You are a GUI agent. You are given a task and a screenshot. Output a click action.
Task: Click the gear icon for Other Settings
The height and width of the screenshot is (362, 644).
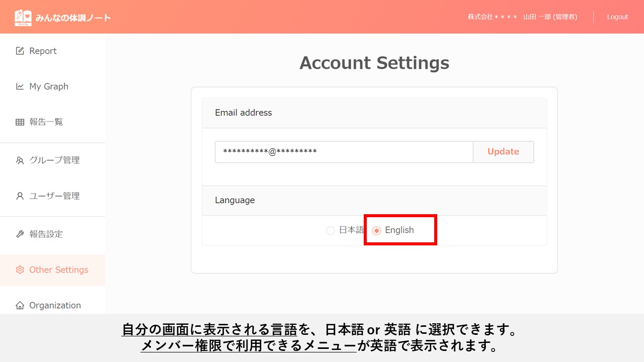[x=20, y=270]
